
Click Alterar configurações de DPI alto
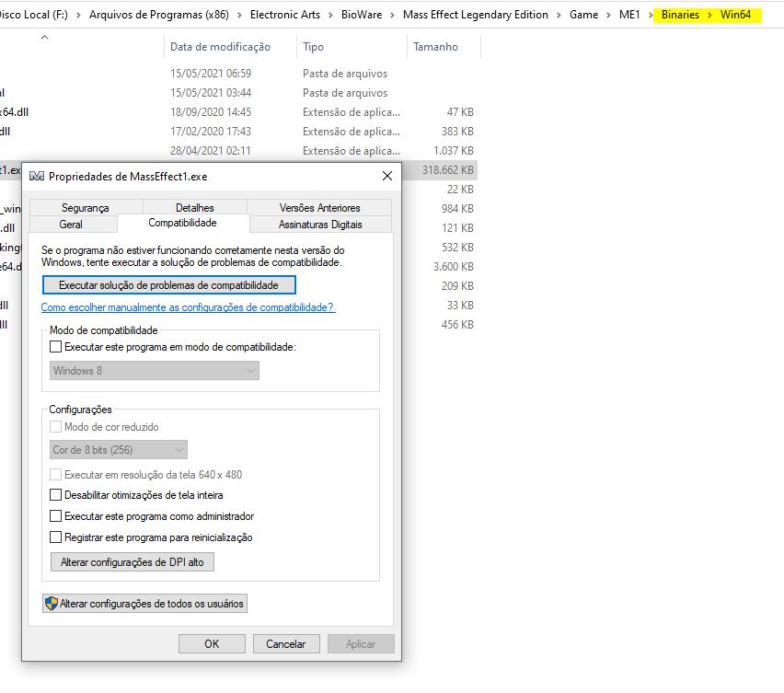tap(132, 562)
